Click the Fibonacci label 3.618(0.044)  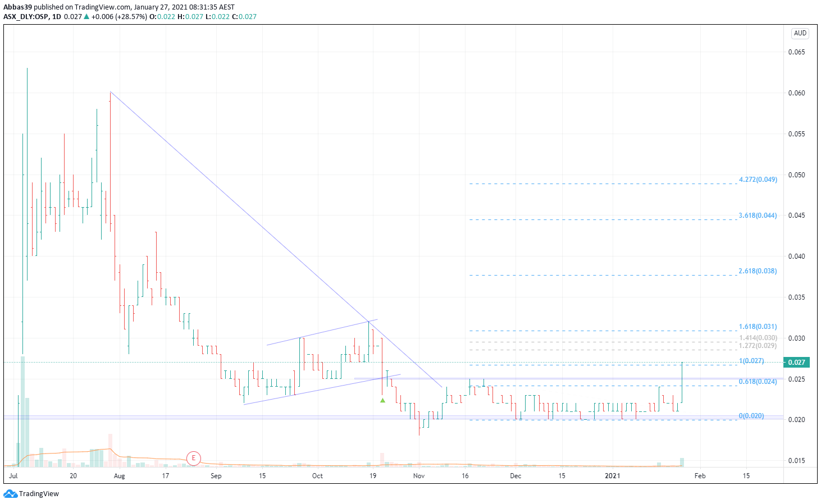(758, 216)
